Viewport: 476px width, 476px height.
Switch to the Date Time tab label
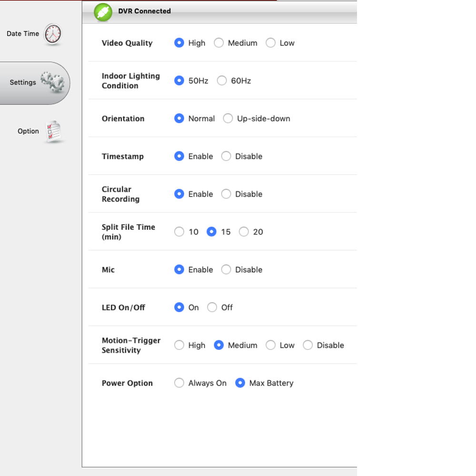pos(23,34)
